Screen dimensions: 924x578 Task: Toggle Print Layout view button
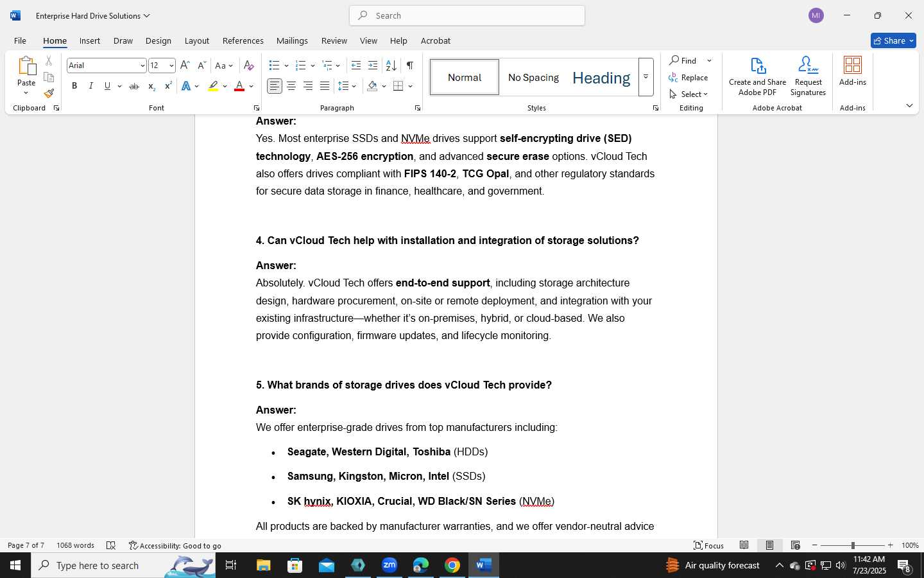769,545
